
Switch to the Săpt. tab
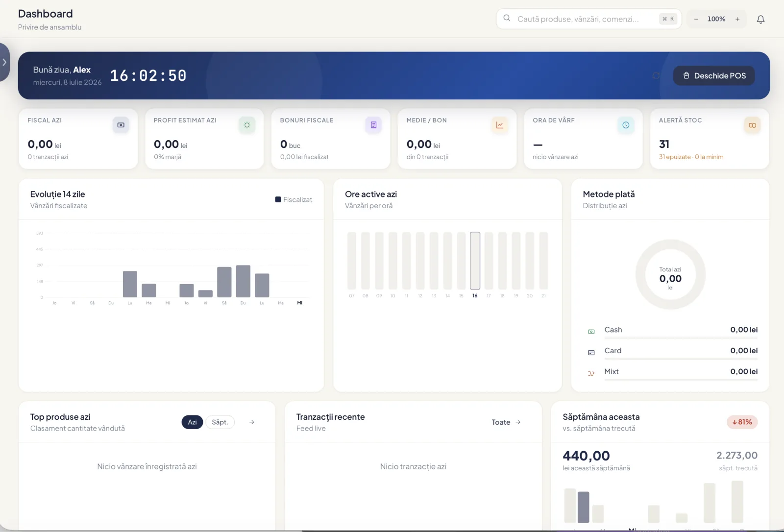click(220, 422)
